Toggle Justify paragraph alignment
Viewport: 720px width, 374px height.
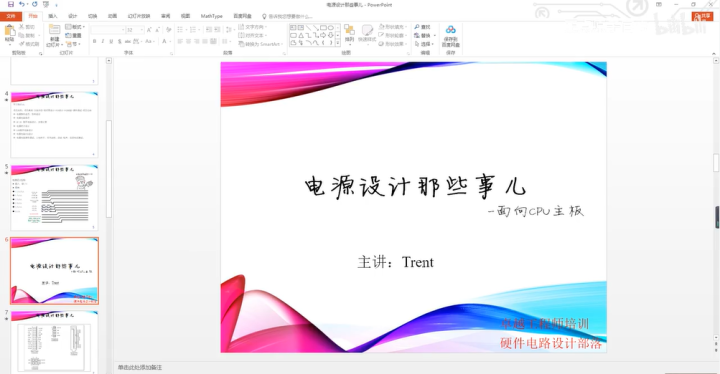tap(205, 41)
